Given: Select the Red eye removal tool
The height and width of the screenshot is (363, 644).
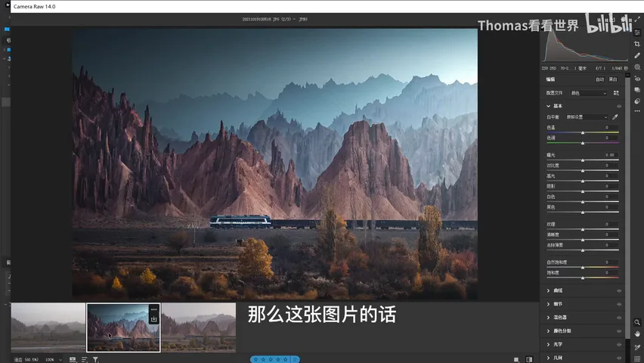Looking at the screenshot, I should coord(637,79).
